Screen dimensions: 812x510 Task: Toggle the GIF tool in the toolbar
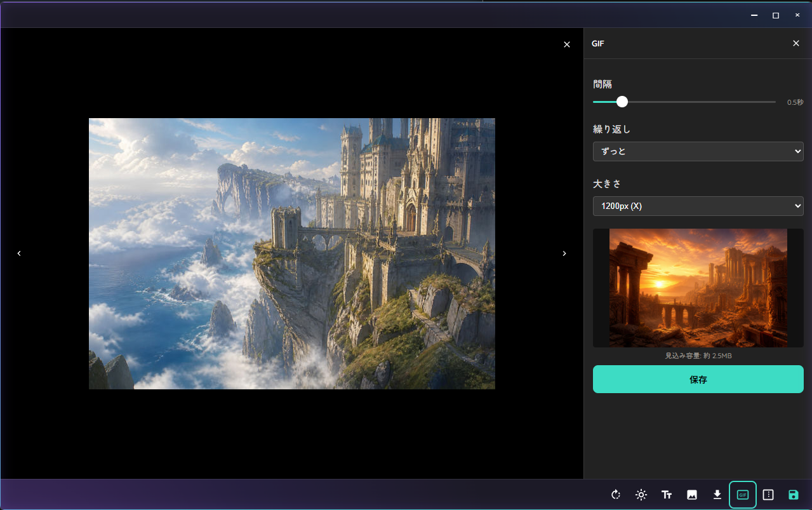click(x=743, y=495)
